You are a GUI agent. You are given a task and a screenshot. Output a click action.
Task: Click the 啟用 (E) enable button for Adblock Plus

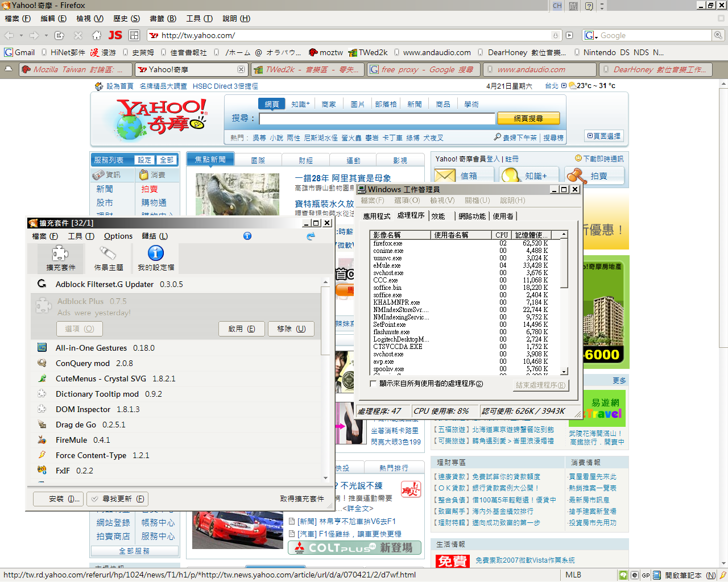click(x=242, y=329)
